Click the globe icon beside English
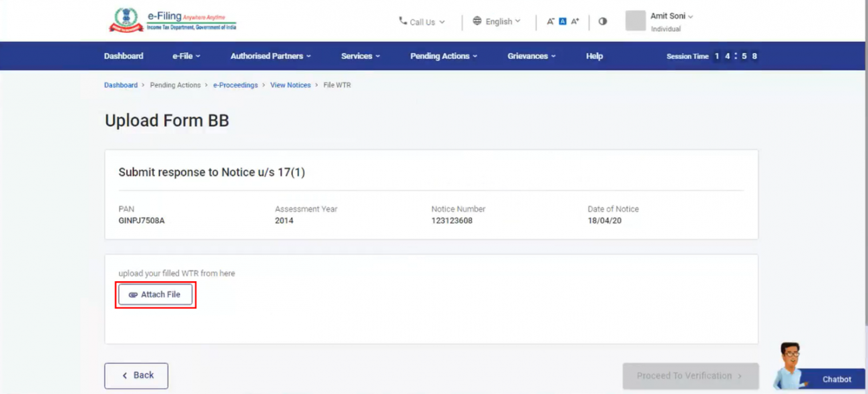 point(476,21)
